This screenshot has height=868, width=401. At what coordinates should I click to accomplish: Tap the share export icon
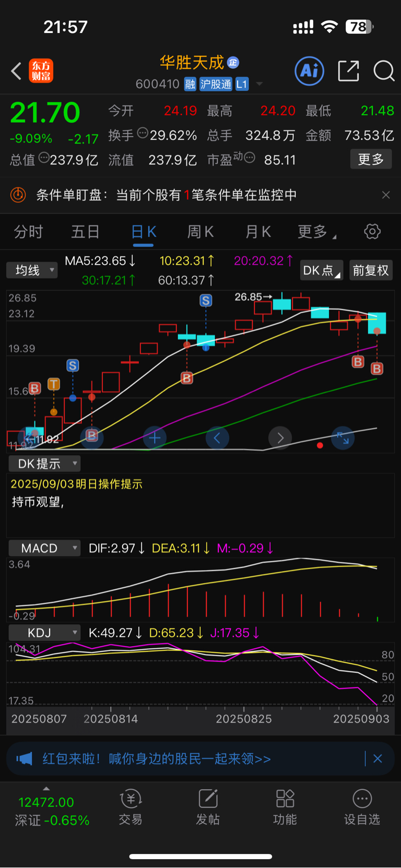point(348,71)
